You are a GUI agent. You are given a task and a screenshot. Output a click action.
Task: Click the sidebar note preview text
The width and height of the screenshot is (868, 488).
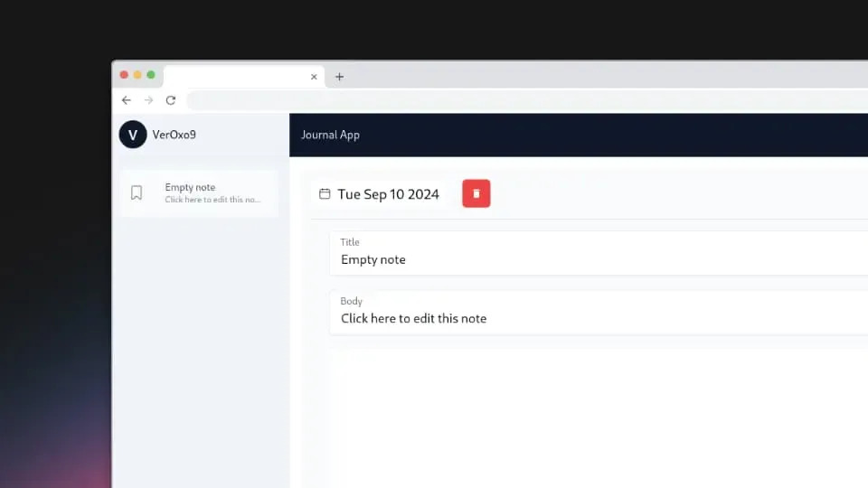click(x=212, y=200)
